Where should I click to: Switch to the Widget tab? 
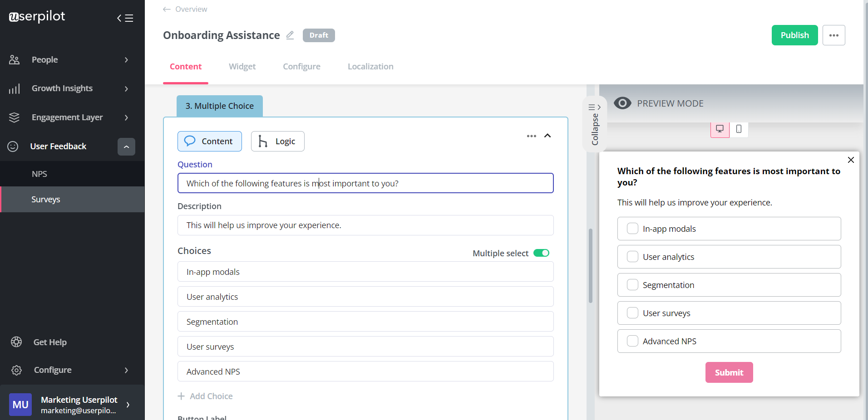click(242, 67)
